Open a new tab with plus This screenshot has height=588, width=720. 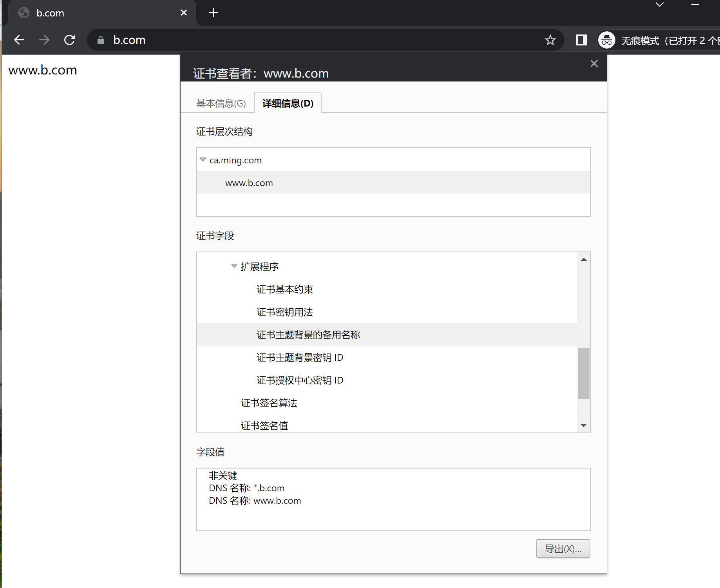(213, 13)
